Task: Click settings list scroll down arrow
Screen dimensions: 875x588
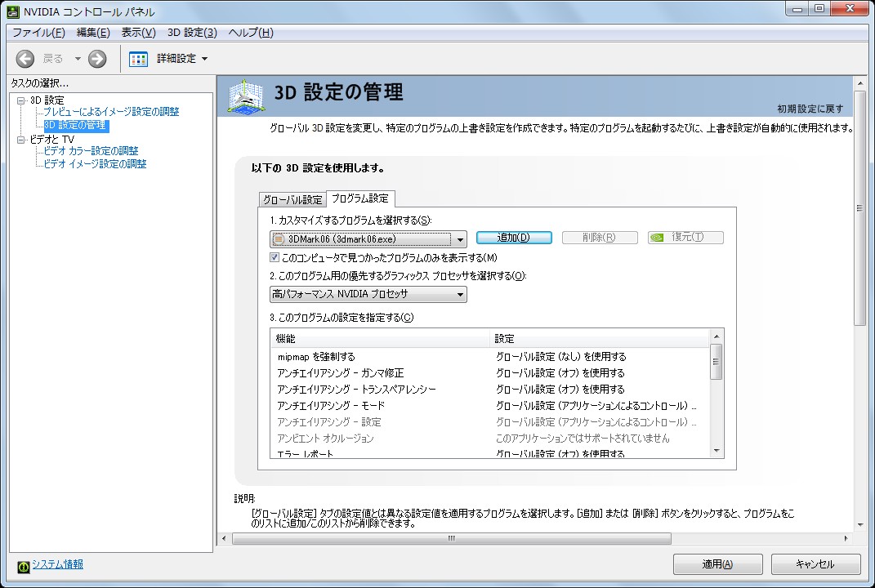Action: tap(717, 452)
